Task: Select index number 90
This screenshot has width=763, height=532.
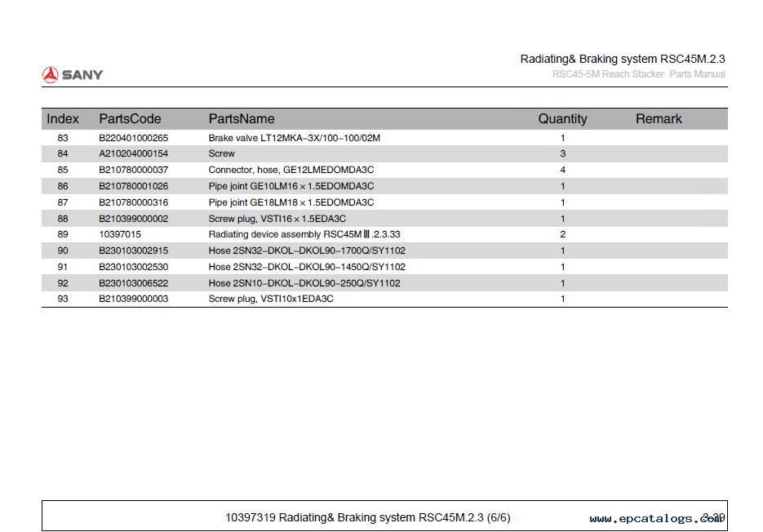Action: [63, 250]
